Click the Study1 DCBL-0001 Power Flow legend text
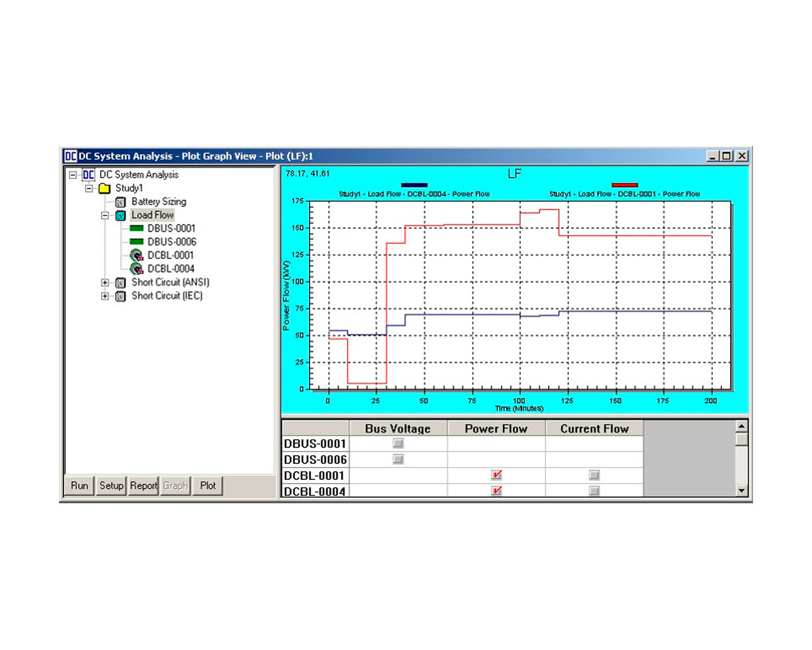The image size is (812, 650). 625,194
